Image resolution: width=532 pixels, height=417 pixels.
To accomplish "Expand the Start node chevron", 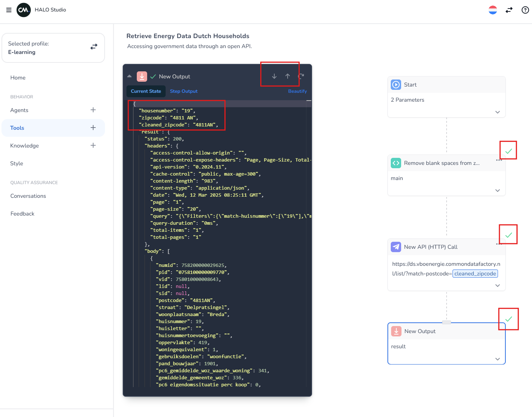I will tap(498, 112).
